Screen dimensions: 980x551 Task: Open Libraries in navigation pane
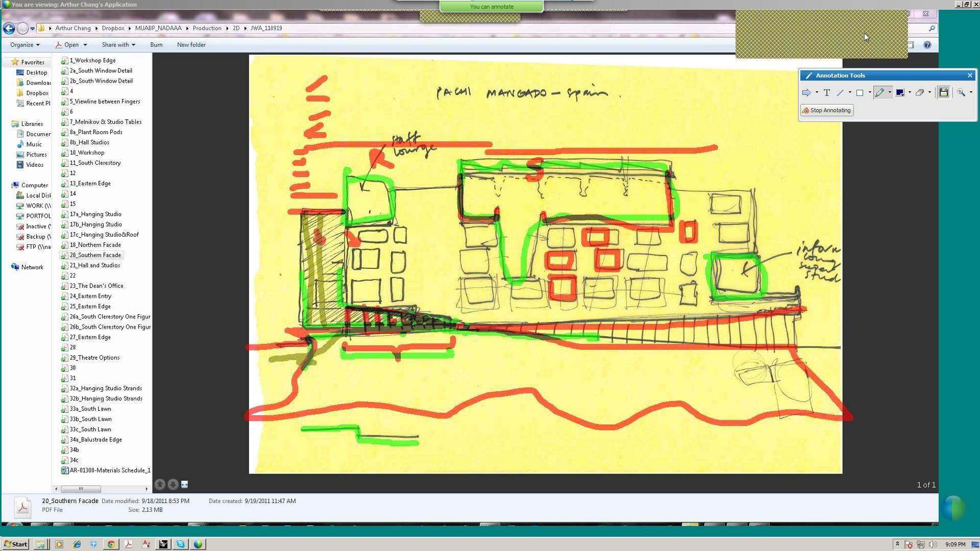click(28, 124)
